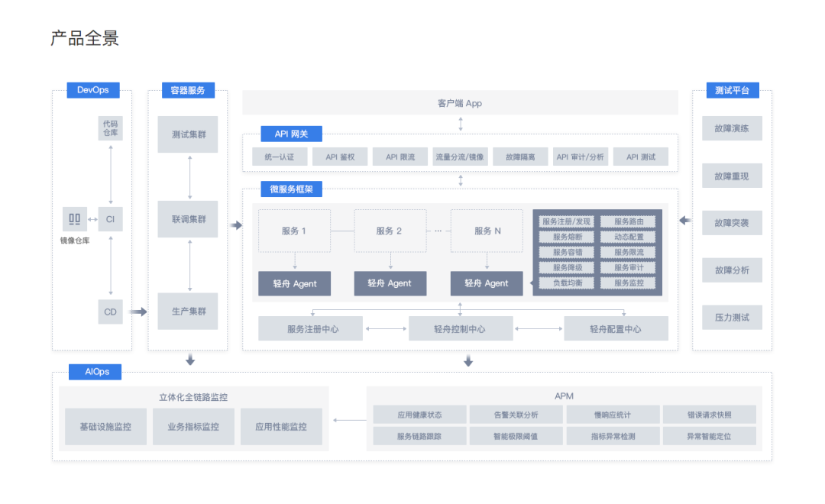Open the 生产集群 block
The height and width of the screenshot is (504, 825).
click(x=188, y=311)
